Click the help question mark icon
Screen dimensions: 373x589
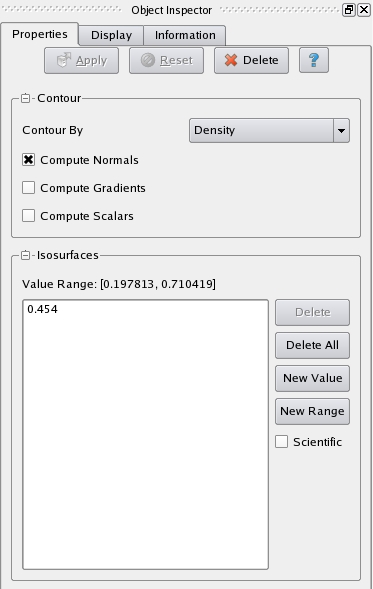(314, 60)
